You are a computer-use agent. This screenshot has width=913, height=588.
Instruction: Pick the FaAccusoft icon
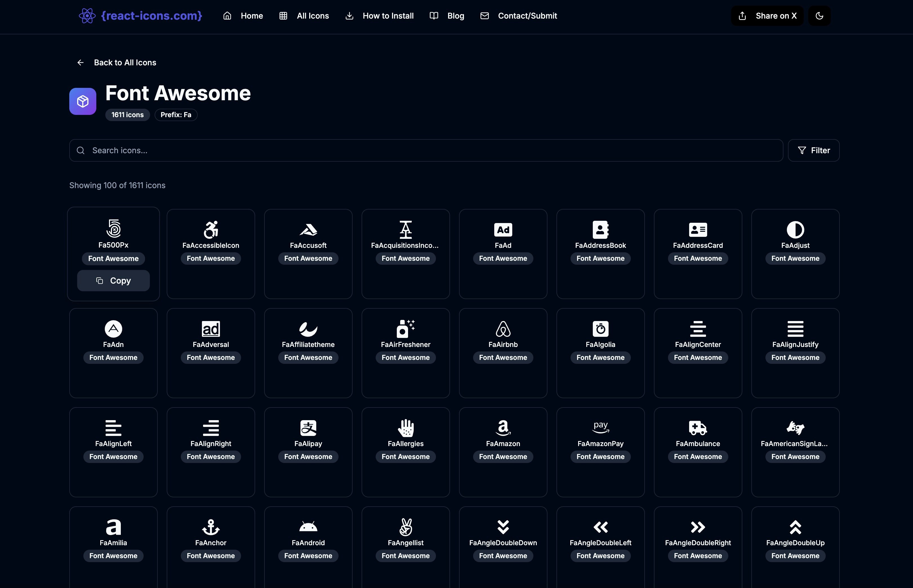(x=308, y=230)
